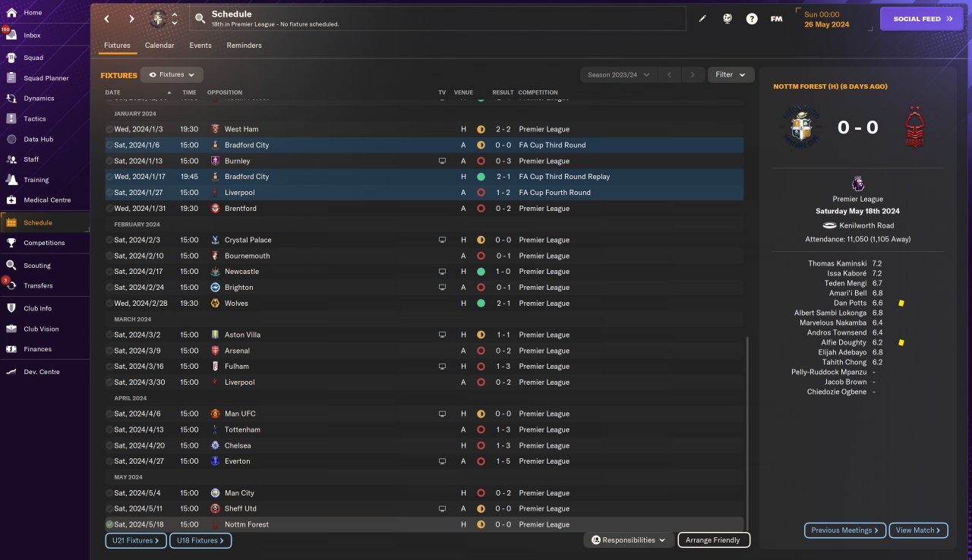Open Competitions in the sidebar
The image size is (972, 560).
pyautogui.click(x=44, y=243)
